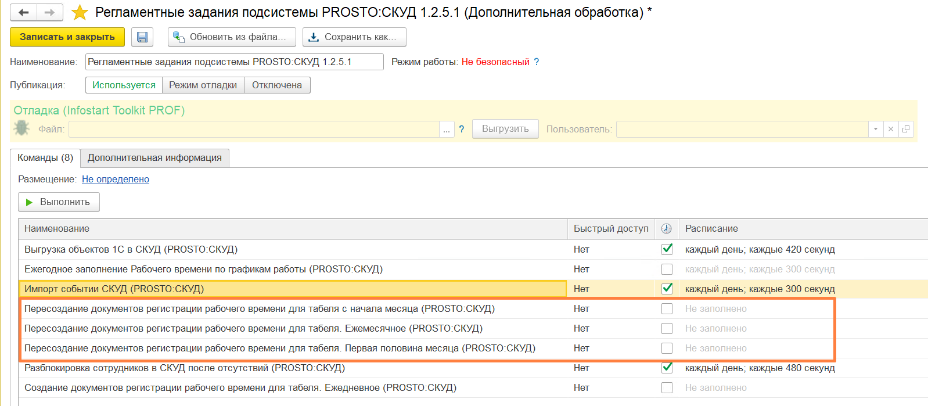Clear the Пользователь field with the x
Screen dimensions: 928x406
coord(890,129)
